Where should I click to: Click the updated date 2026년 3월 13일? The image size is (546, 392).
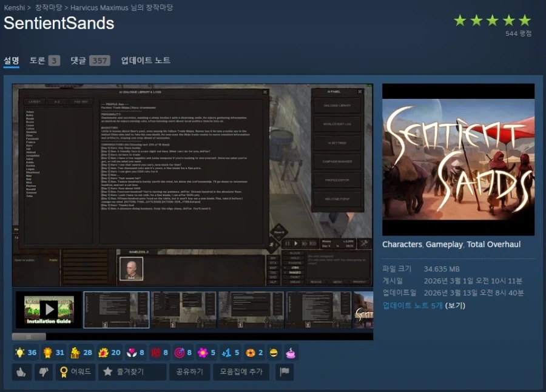(474, 292)
